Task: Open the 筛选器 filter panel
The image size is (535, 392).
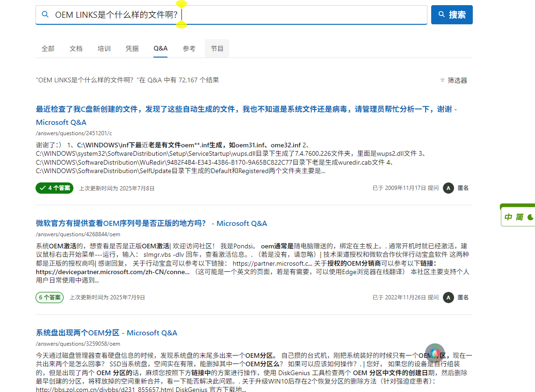Action: (454, 80)
